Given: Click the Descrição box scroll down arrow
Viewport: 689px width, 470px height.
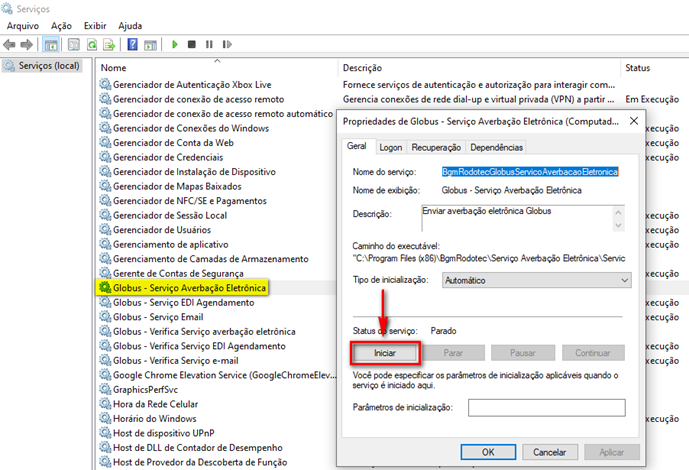Looking at the screenshot, I should 618,225.
